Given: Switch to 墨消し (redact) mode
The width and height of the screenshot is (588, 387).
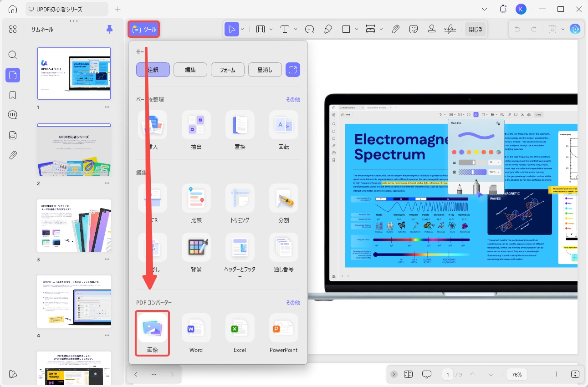Looking at the screenshot, I should [x=265, y=70].
